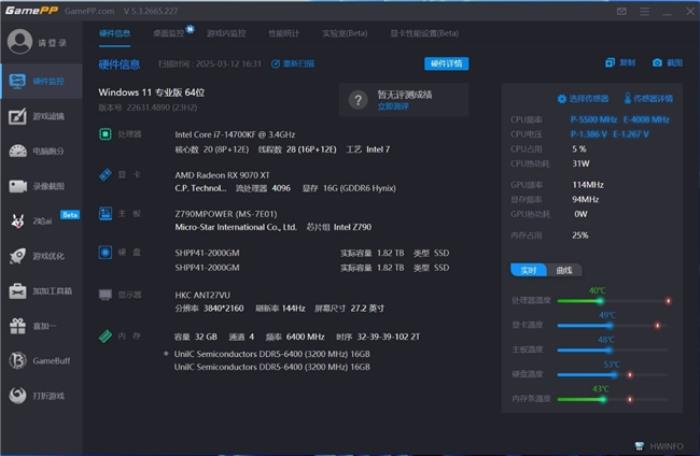Click the second UniIC DDR5-6400 16GB row
Image resolution: width=700 pixels, height=456 pixels.
pyautogui.click(x=272, y=367)
